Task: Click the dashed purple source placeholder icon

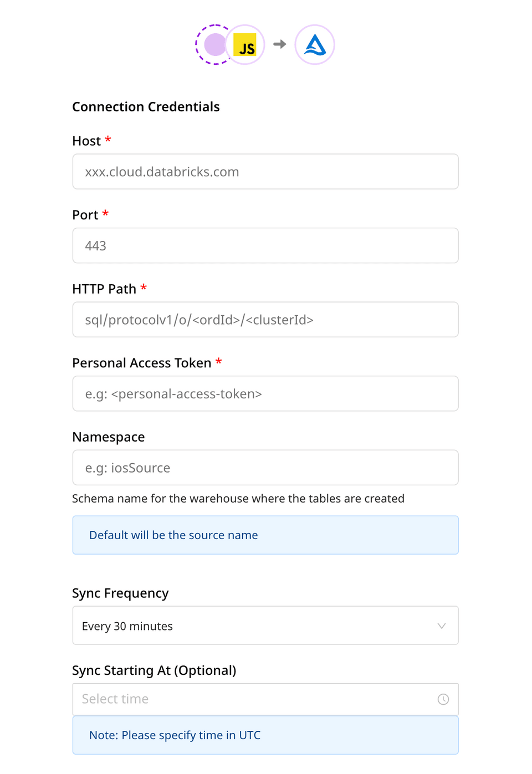Action: (215, 44)
